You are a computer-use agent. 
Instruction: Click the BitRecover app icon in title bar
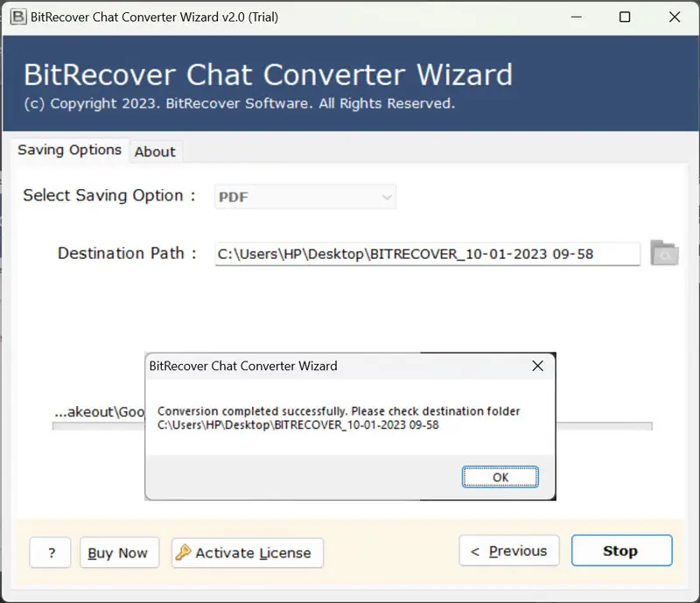click(x=17, y=17)
